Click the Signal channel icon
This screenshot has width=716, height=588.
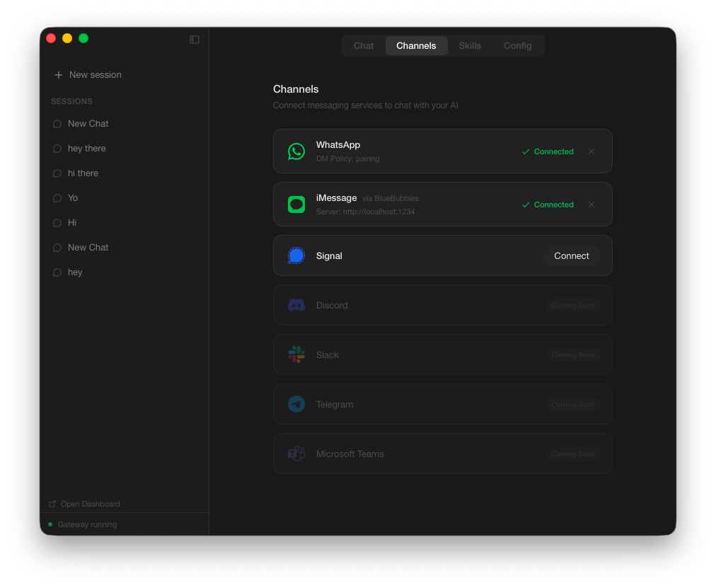(x=296, y=255)
